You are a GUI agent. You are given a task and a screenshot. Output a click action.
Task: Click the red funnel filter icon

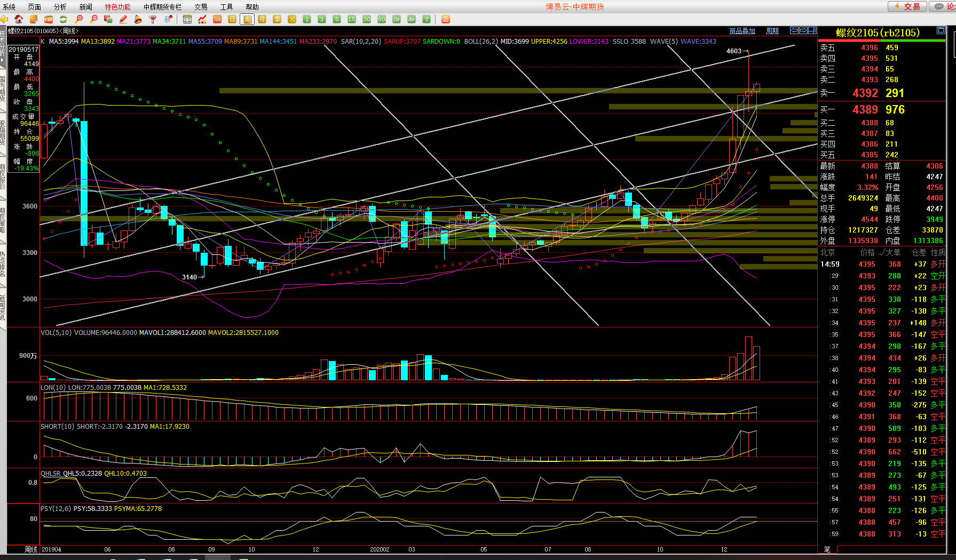point(153,19)
